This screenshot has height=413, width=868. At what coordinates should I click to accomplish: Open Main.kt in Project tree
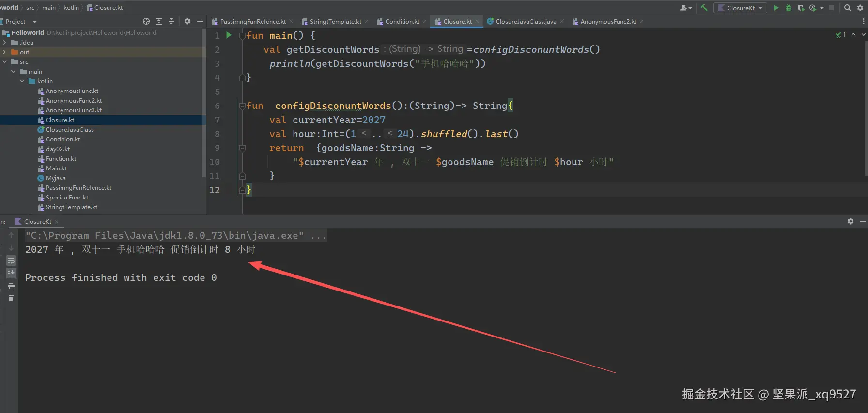(x=56, y=168)
